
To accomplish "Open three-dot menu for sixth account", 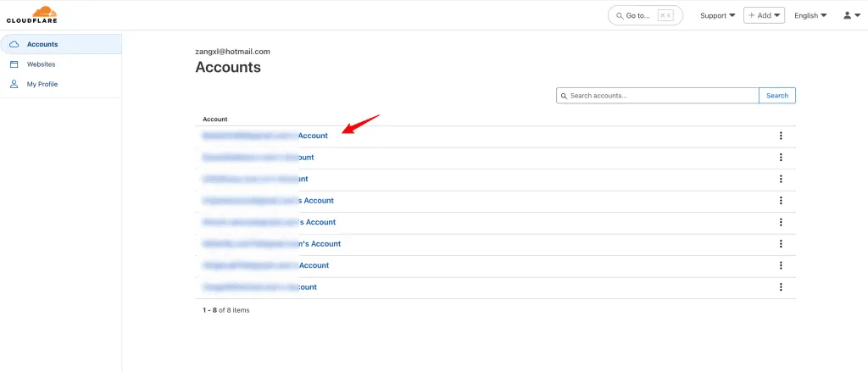I will (781, 244).
